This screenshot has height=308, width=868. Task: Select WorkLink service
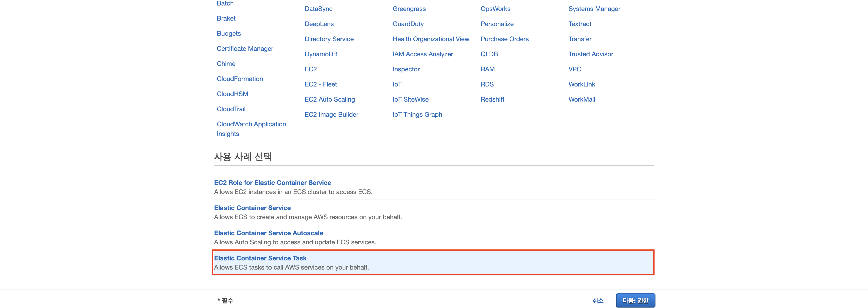[582, 85]
